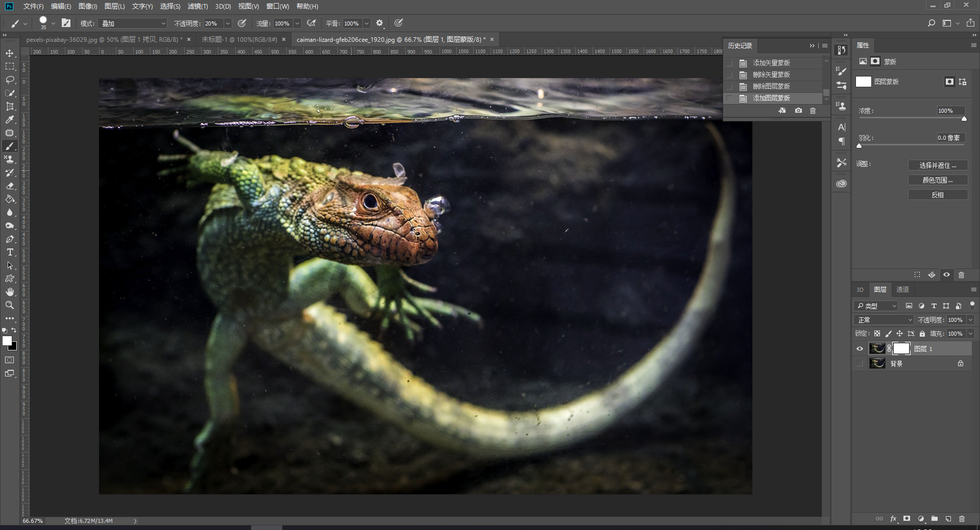Expand layer 填充 100% dropdown arrow
980x530 pixels.
970,334
